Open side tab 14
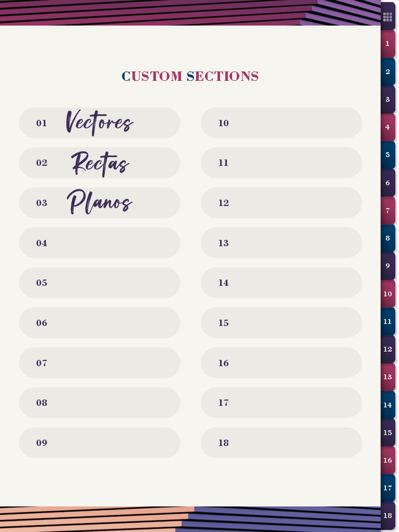 point(388,405)
